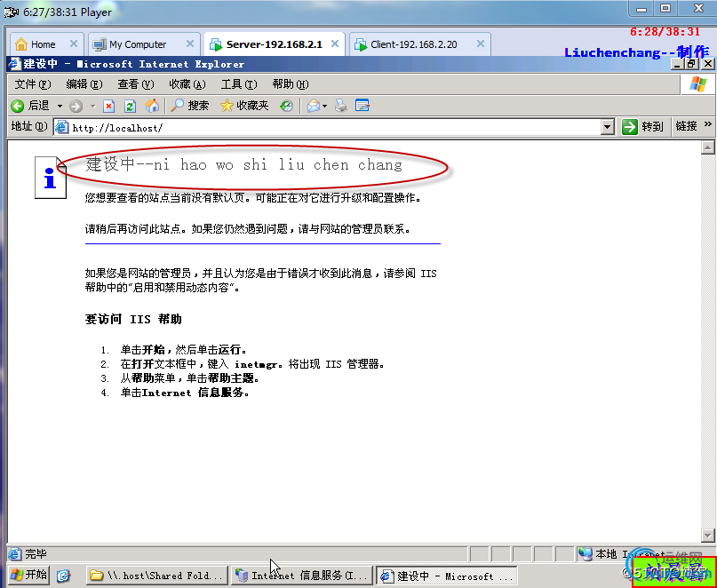This screenshot has height=588, width=717.
Task: Open the 收藏夹 favorites star button
Action: pos(244,106)
